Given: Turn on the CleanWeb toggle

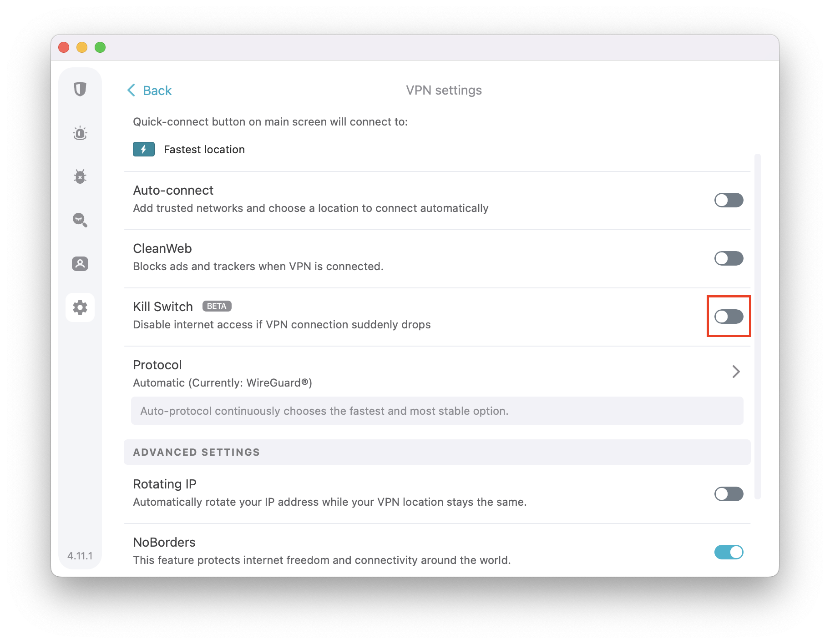Looking at the screenshot, I should pos(729,258).
